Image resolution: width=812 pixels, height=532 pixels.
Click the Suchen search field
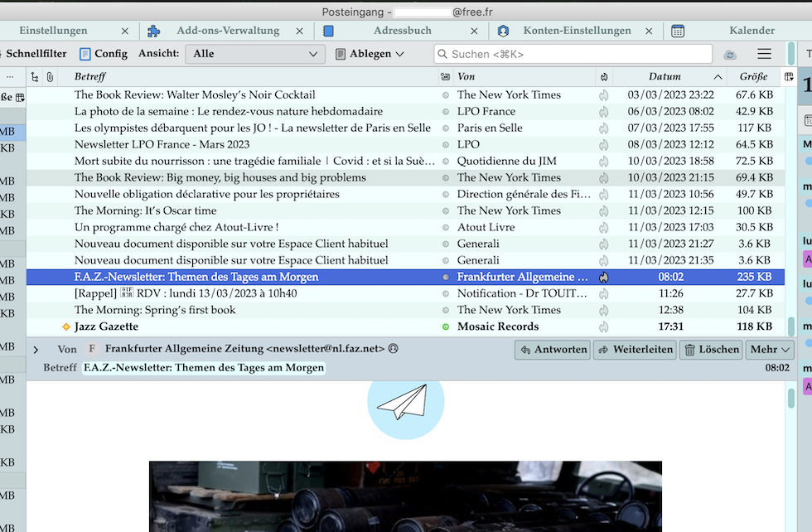click(573, 54)
